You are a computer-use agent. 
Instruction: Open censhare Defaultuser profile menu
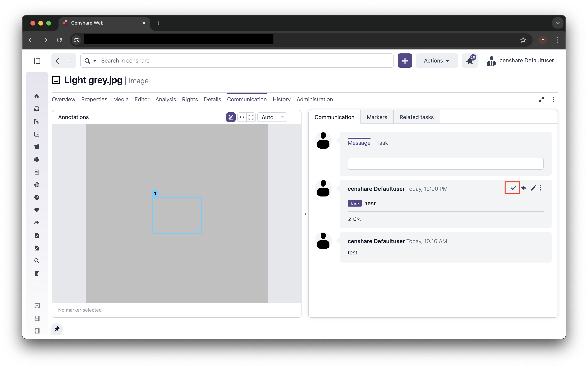coord(520,61)
